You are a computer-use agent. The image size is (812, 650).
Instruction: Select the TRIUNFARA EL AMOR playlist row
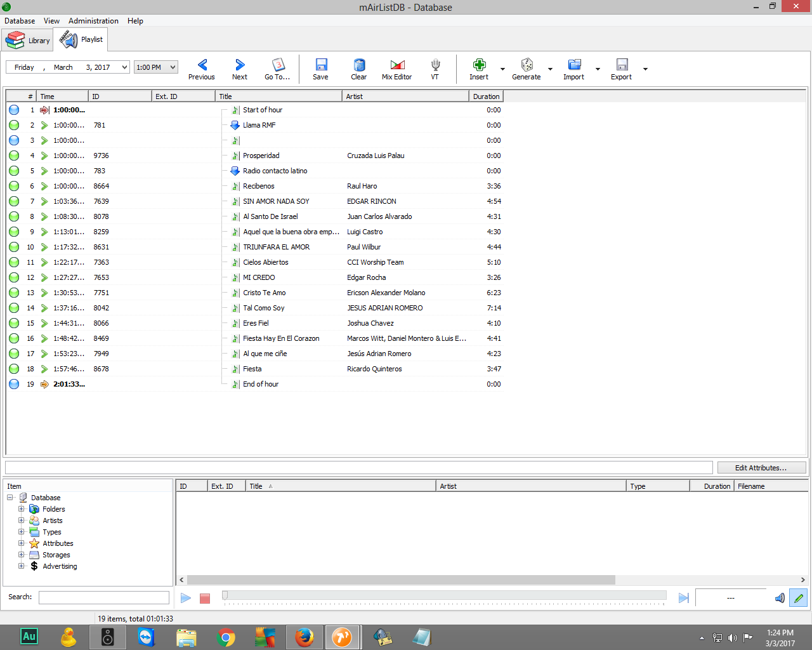pos(254,247)
